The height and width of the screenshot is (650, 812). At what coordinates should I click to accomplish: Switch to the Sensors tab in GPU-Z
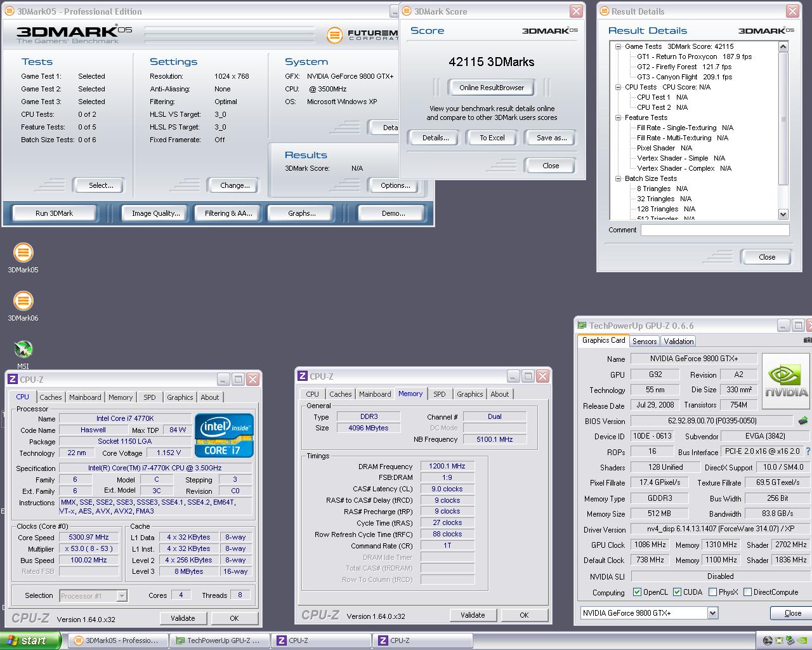(x=645, y=341)
